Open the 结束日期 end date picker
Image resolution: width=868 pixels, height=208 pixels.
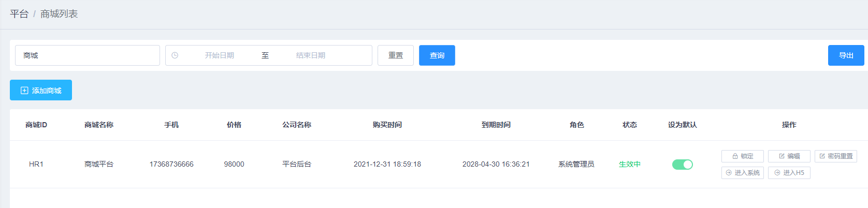[311, 55]
